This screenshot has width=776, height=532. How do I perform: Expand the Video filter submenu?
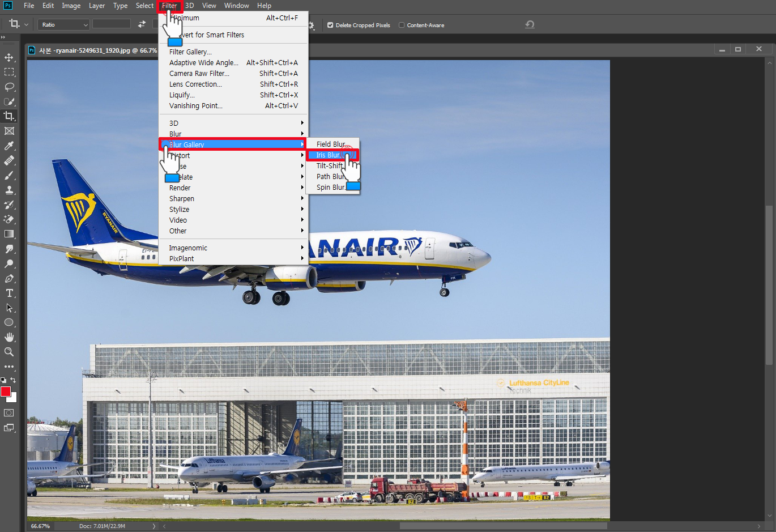(233, 220)
